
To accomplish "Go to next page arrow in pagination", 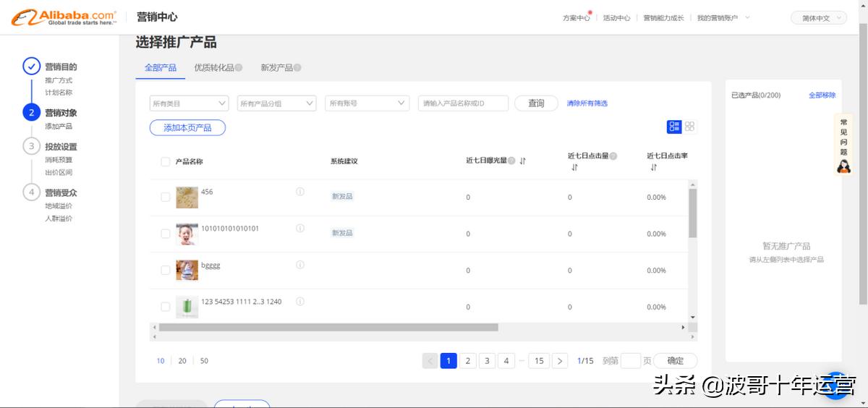I will click(560, 360).
